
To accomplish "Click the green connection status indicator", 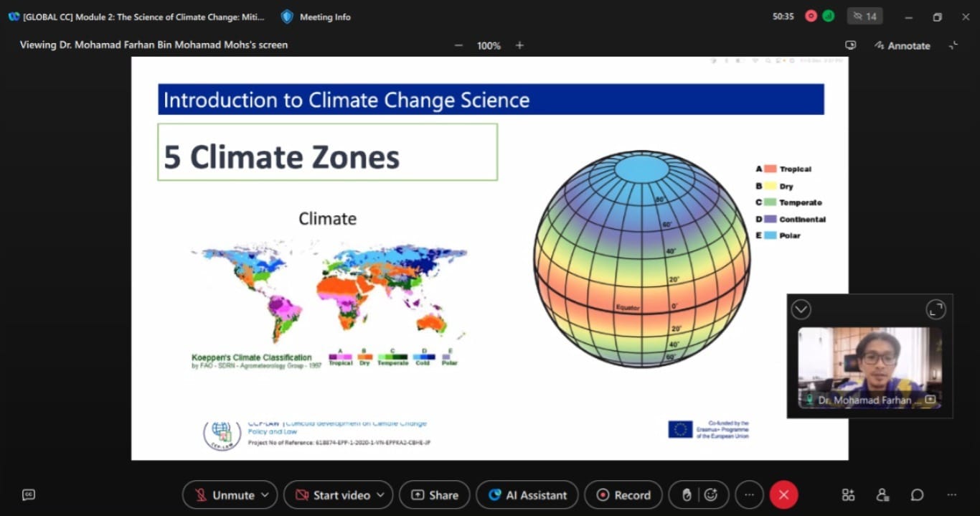I will [828, 16].
